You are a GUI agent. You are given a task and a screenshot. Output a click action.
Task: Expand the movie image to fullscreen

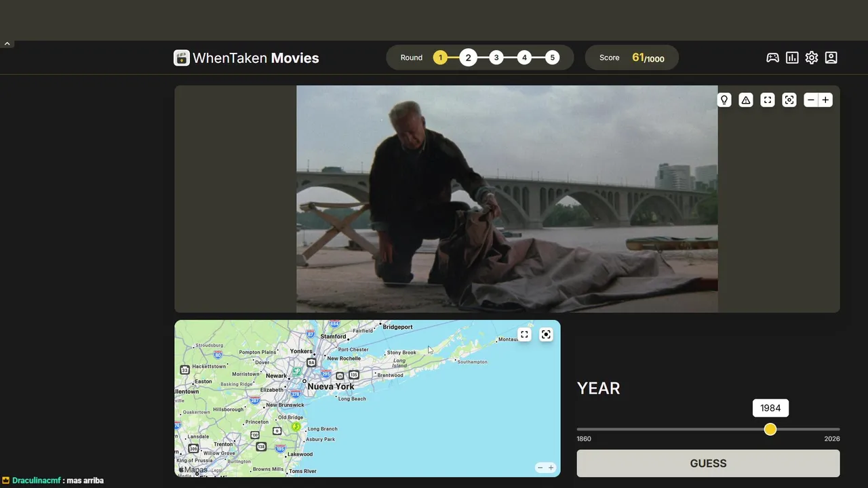(768, 100)
